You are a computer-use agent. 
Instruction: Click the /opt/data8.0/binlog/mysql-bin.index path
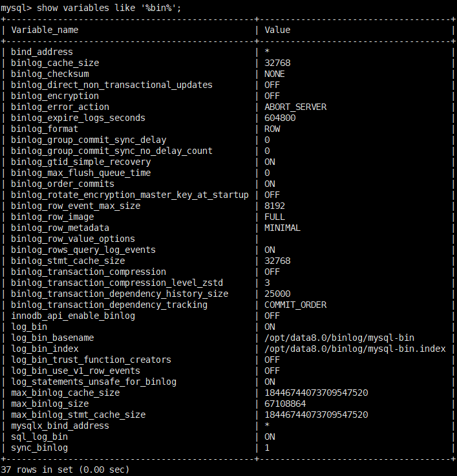coord(355,349)
